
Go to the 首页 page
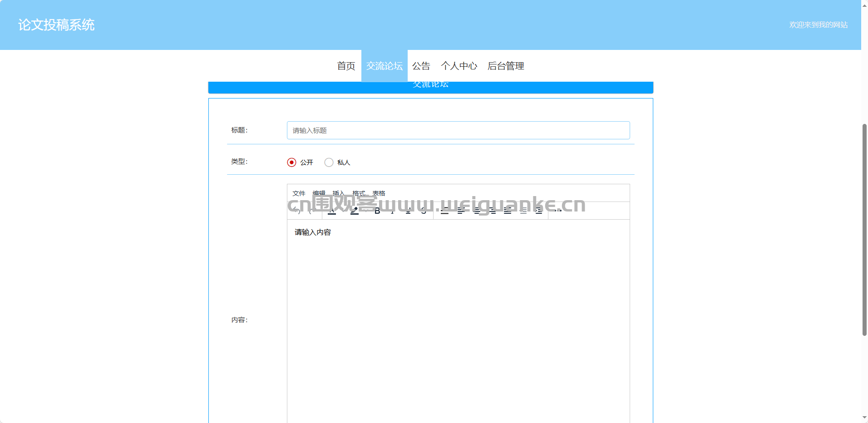point(345,66)
